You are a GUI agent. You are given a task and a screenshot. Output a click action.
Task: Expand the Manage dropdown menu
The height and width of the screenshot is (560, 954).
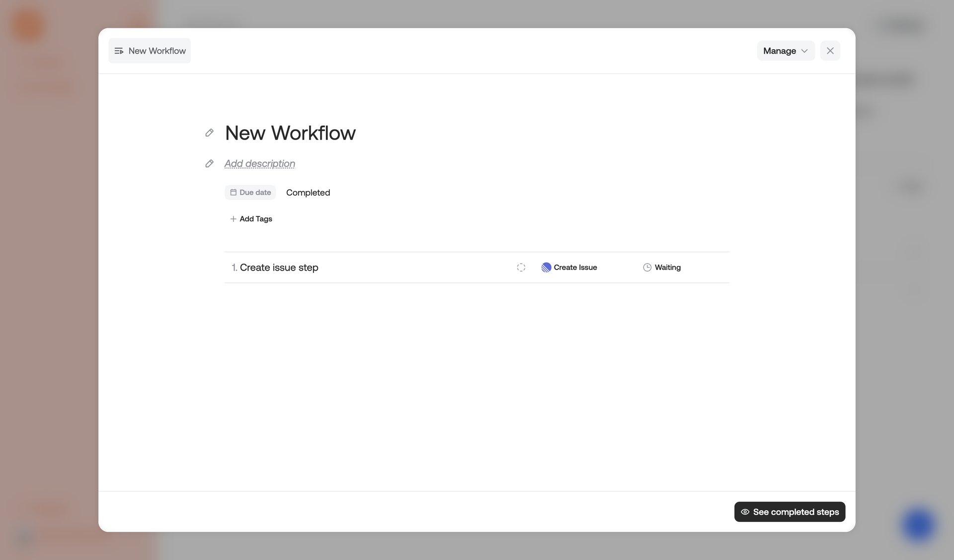[x=786, y=50]
